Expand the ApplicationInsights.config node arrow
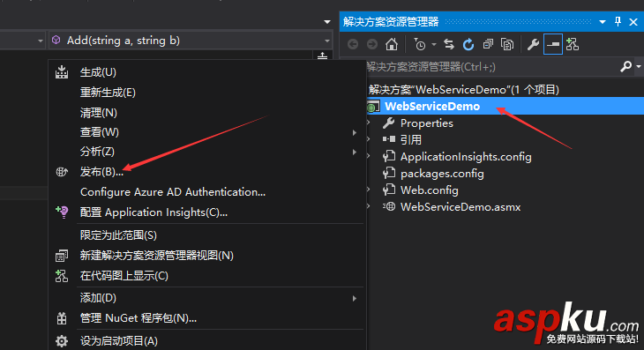The height and width of the screenshot is (350, 644). coord(369,156)
